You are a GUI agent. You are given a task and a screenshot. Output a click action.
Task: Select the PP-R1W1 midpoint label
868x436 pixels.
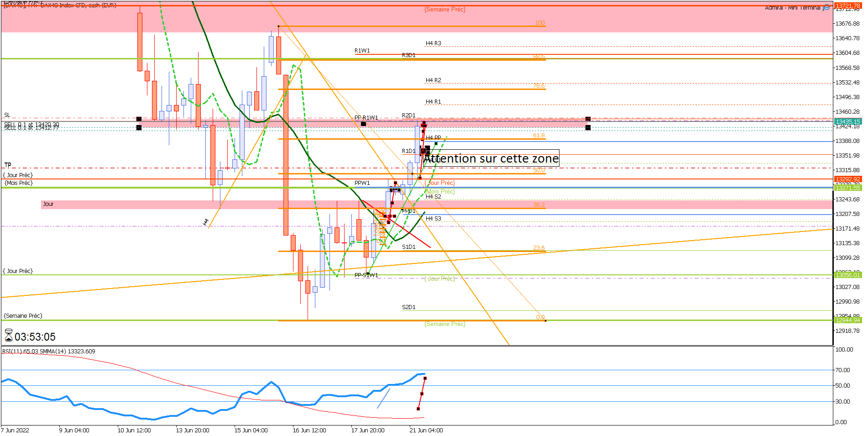tap(366, 118)
